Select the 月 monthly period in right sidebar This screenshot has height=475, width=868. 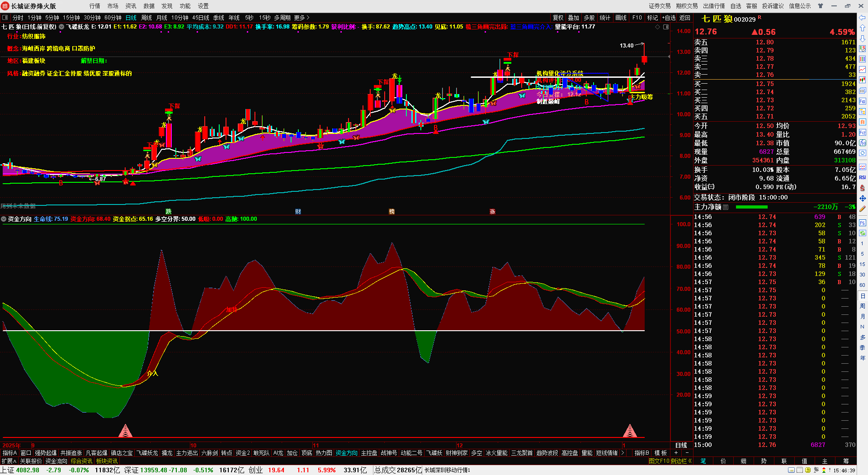(x=863, y=317)
